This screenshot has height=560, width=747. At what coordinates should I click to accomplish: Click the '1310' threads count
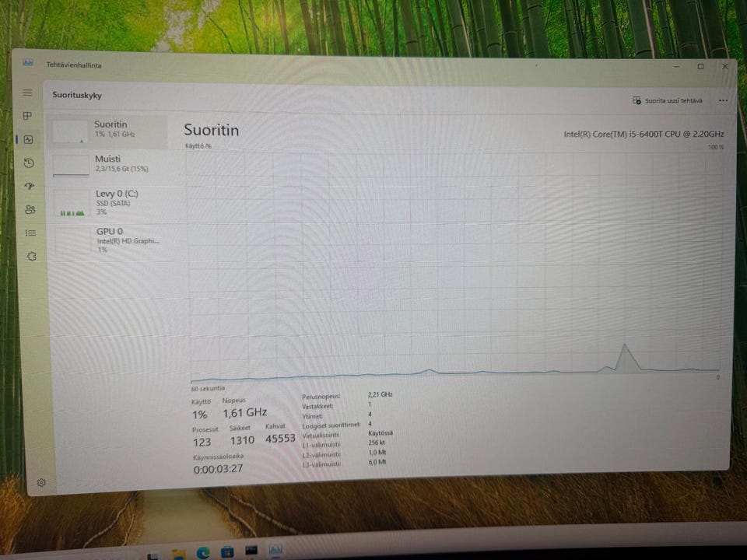tap(242, 440)
